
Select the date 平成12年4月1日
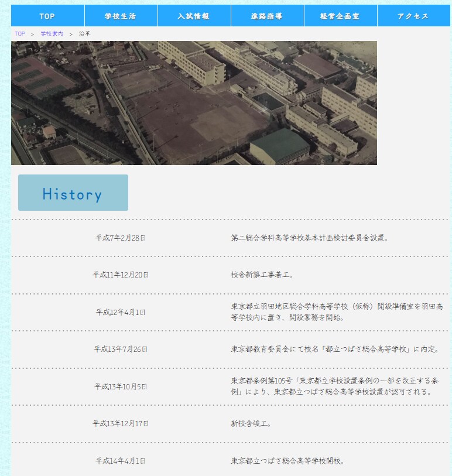[121, 313]
